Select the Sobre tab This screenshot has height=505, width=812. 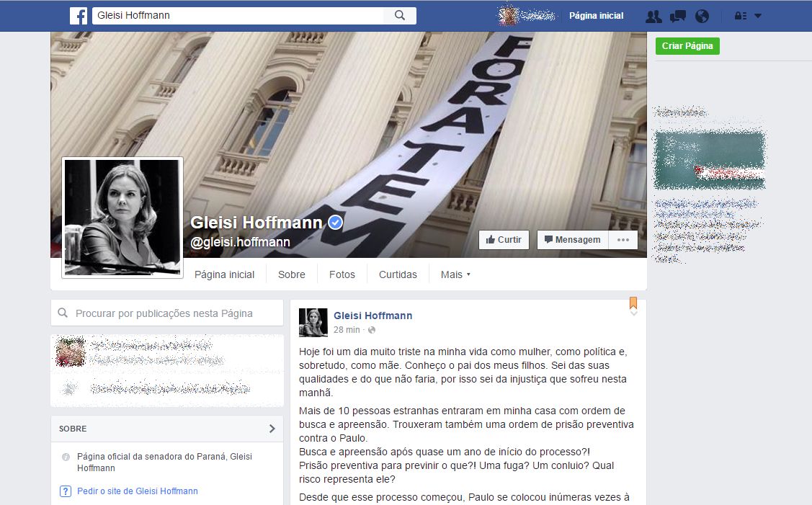(291, 274)
